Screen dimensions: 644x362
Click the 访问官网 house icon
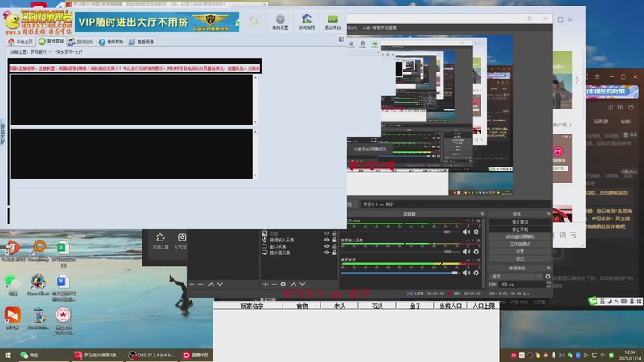[x=307, y=22]
